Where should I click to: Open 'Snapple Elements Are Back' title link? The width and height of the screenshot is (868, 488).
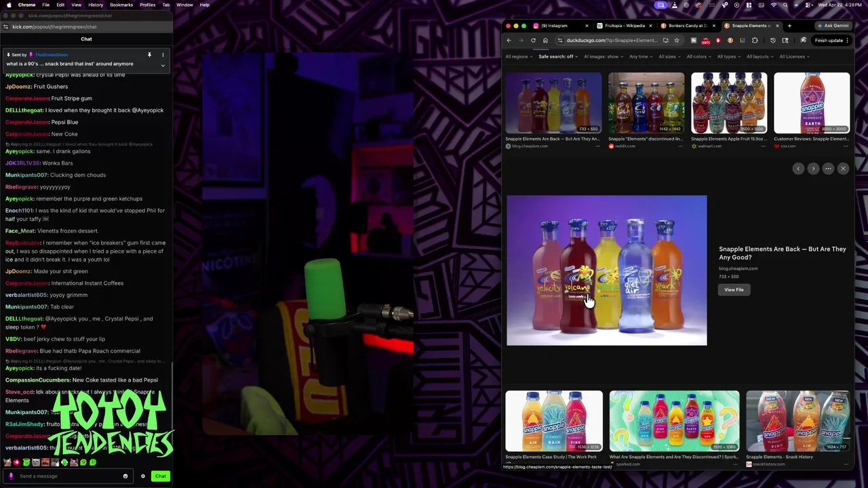[783, 253]
